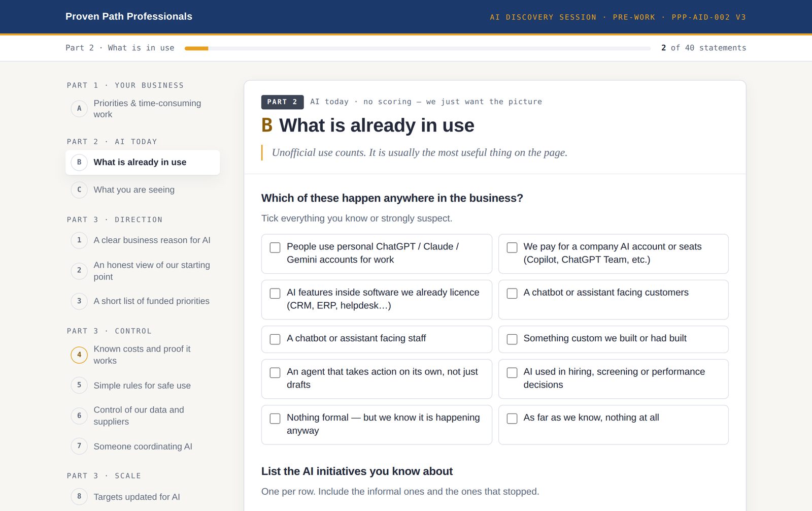Click the PART 3 · CONTROL sidebar heading
This screenshot has height=511, width=812.
coord(109,331)
